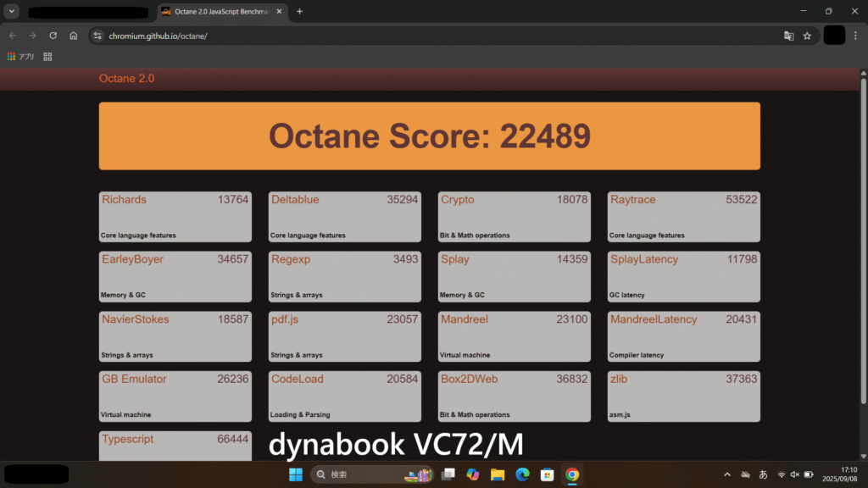Click the Box2DWeb score 36832

pos(572,379)
